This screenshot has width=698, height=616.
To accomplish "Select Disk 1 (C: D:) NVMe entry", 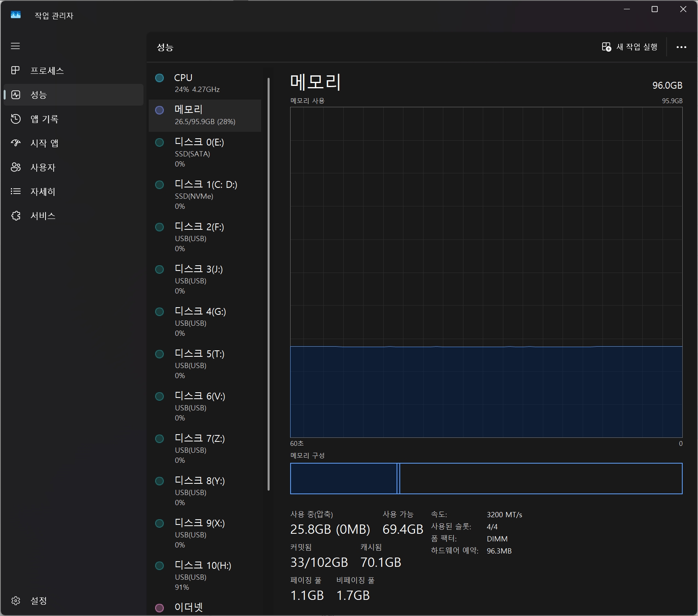I will pyautogui.click(x=205, y=195).
